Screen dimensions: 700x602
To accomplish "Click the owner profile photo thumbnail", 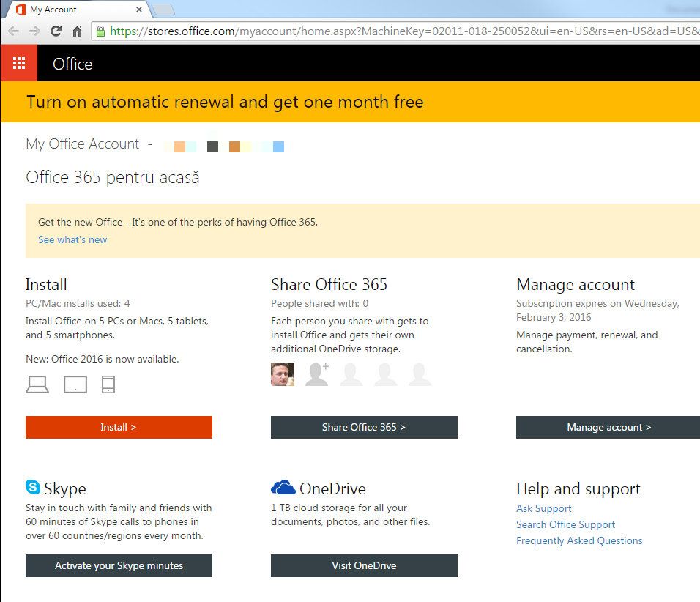I will [283, 374].
